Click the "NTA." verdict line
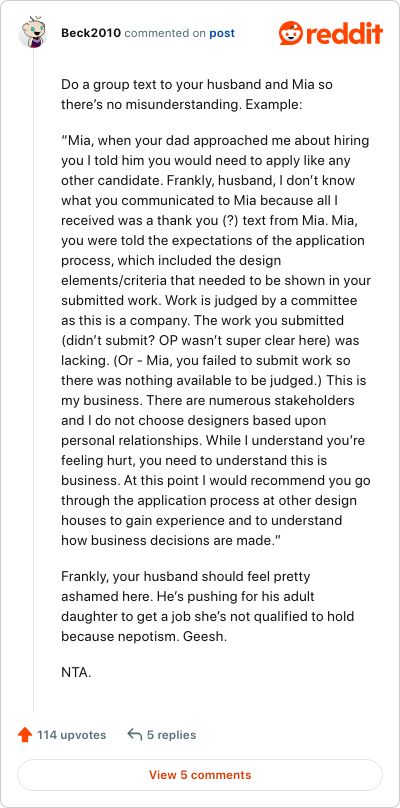 click(x=76, y=672)
